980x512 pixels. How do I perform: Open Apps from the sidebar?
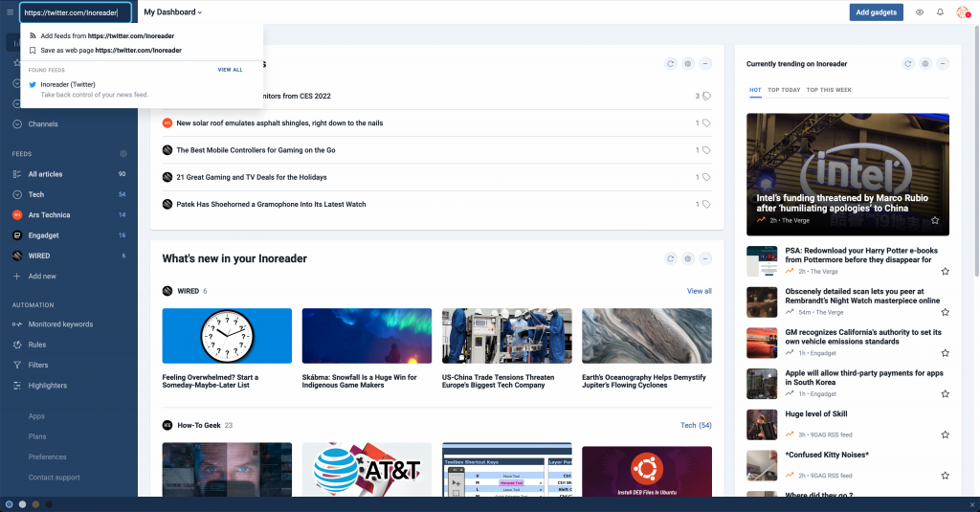tap(36, 416)
